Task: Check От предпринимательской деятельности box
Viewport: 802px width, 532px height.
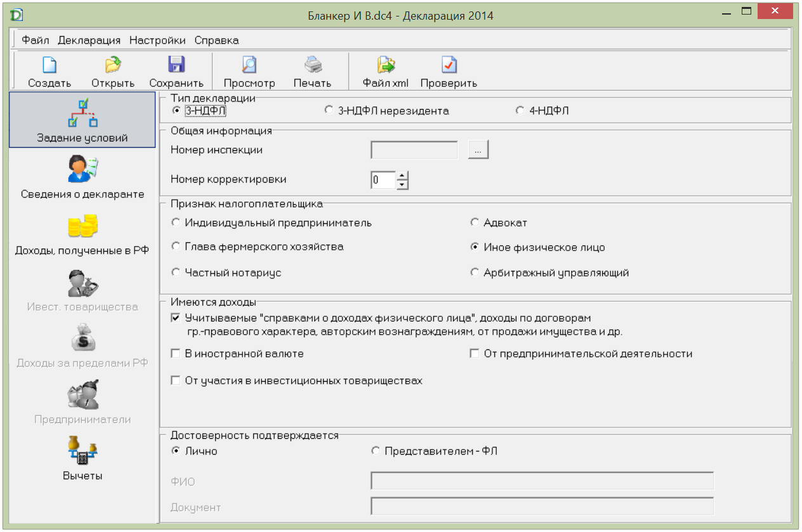Action: [x=474, y=354]
